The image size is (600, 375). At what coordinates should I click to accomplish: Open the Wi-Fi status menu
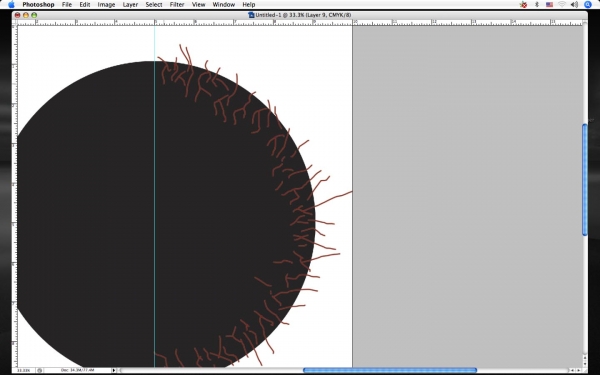[x=562, y=5]
